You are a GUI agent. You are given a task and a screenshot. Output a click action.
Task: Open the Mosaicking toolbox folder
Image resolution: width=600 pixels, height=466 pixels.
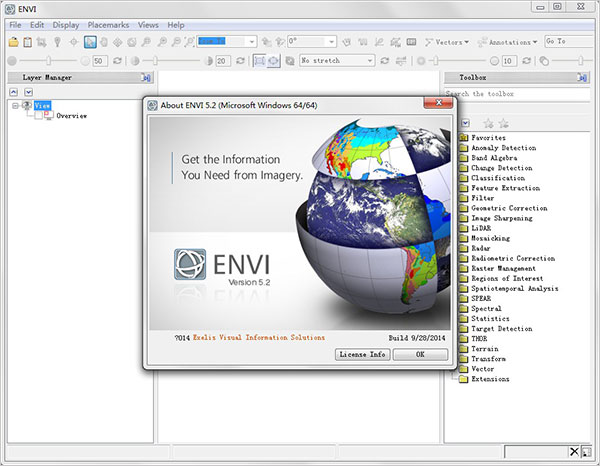[484, 238]
